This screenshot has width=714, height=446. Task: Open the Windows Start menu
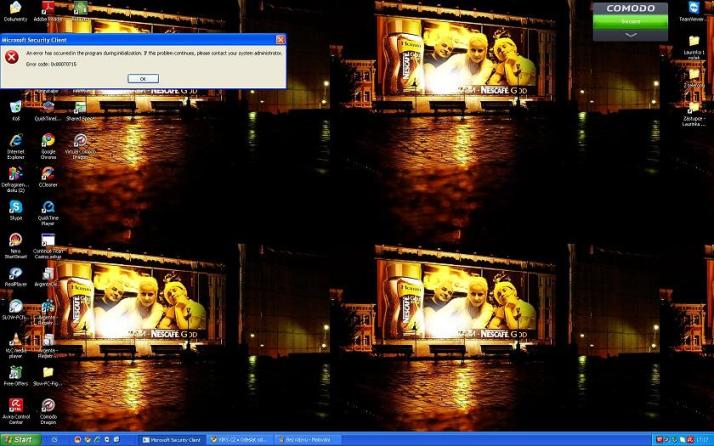(x=20, y=440)
